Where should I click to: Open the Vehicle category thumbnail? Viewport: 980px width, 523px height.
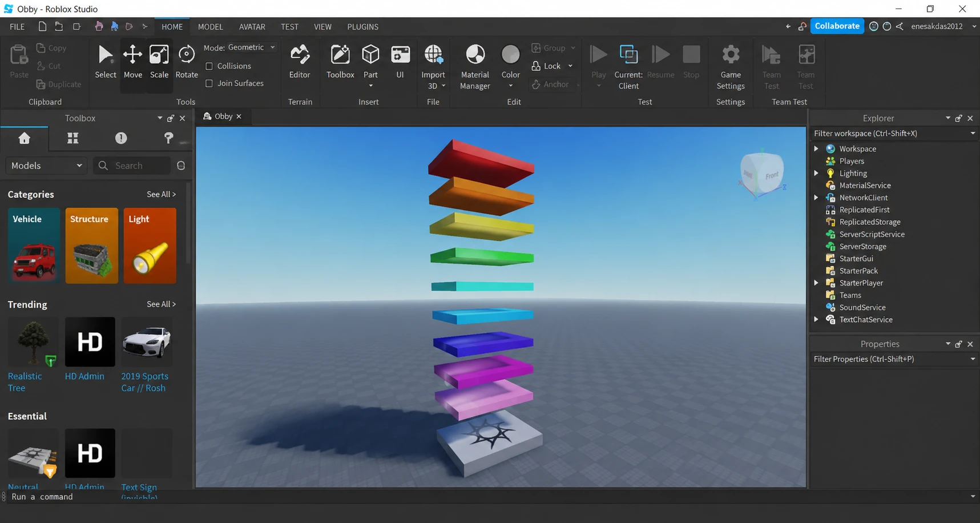[34, 246]
